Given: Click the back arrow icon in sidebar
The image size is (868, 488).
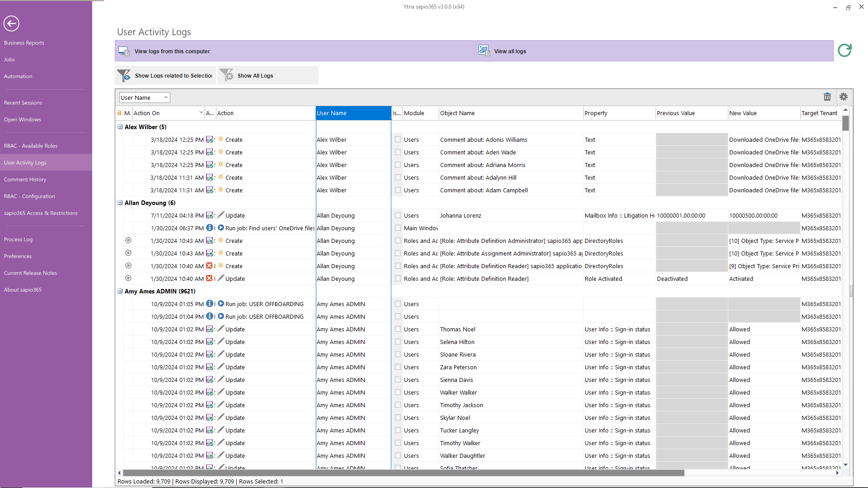Looking at the screenshot, I should (11, 23).
